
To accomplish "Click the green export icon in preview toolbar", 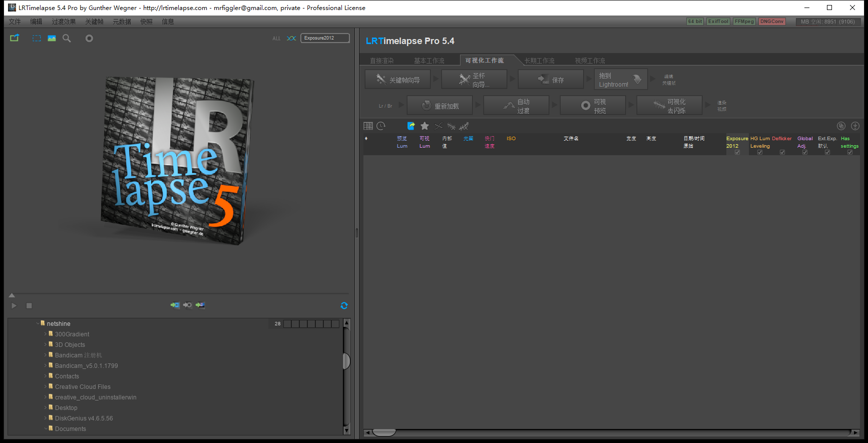I will click(15, 38).
